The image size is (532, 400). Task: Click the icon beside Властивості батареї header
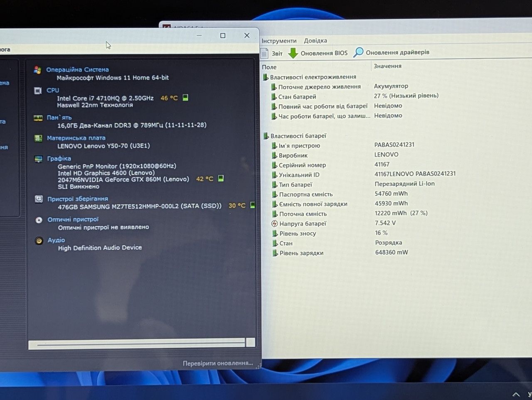point(266,136)
